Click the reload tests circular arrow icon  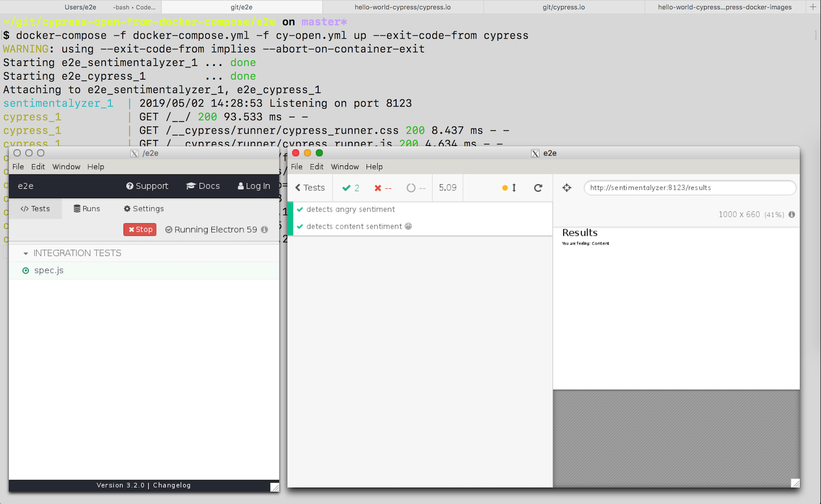538,188
